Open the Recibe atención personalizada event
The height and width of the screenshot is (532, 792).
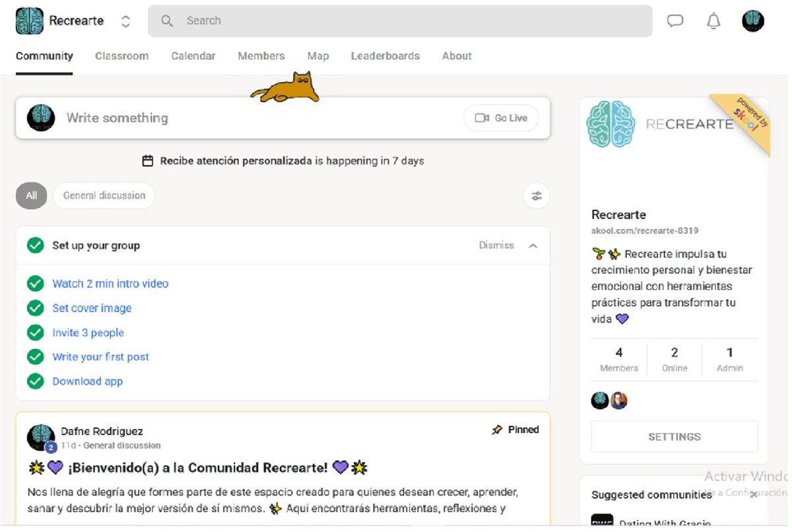click(236, 161)
